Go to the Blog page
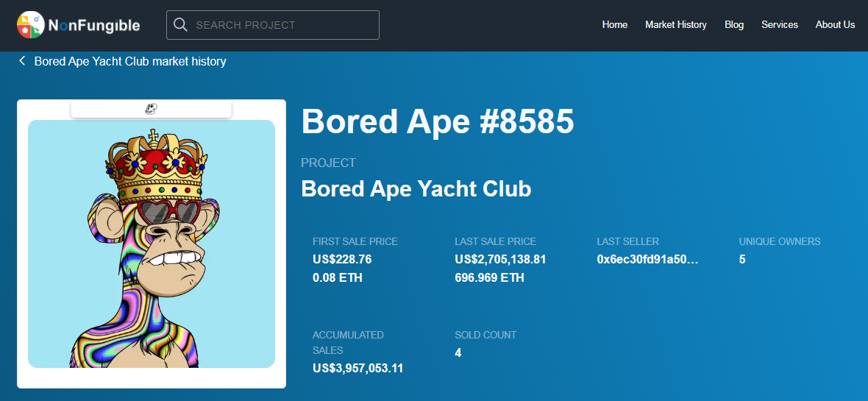The width and height of the screenshot is (868, 401). 734,25
